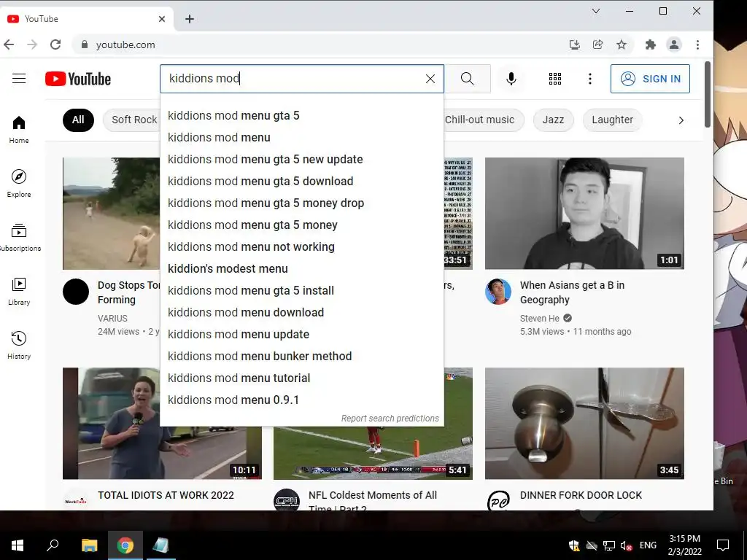747x560 pixels.
Task: Show more chips with right arrow
Action: (681, 120)
